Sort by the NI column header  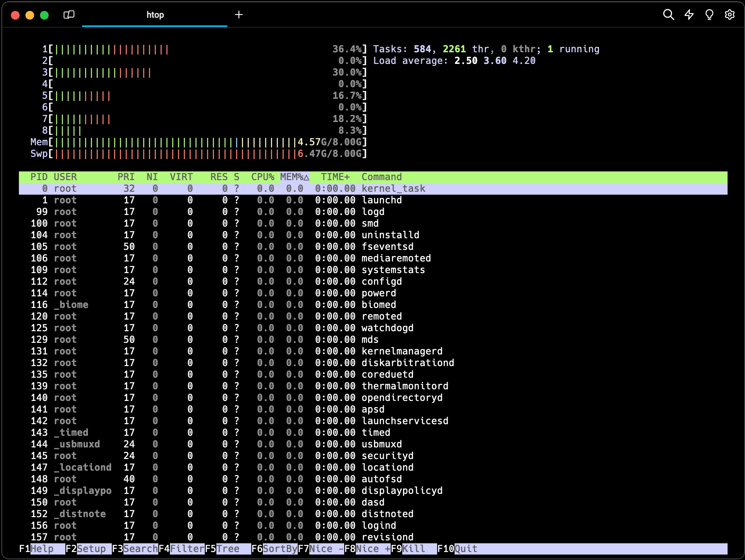pos(152,177)
